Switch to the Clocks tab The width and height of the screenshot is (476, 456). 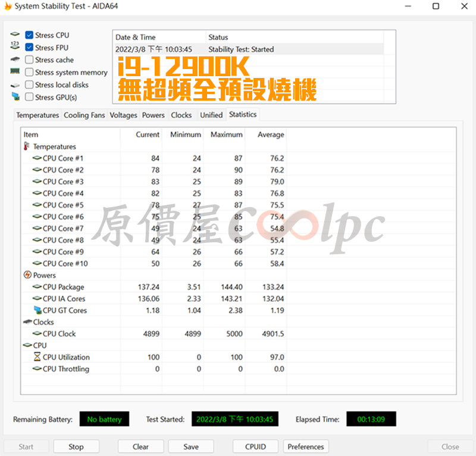pyautogui.click(x=181, y=115)
